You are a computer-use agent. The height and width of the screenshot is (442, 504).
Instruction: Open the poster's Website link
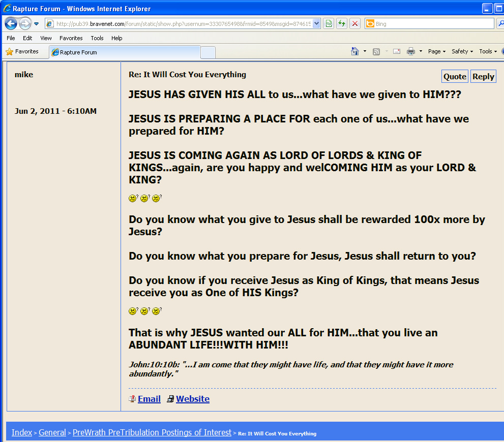(193, 399)
